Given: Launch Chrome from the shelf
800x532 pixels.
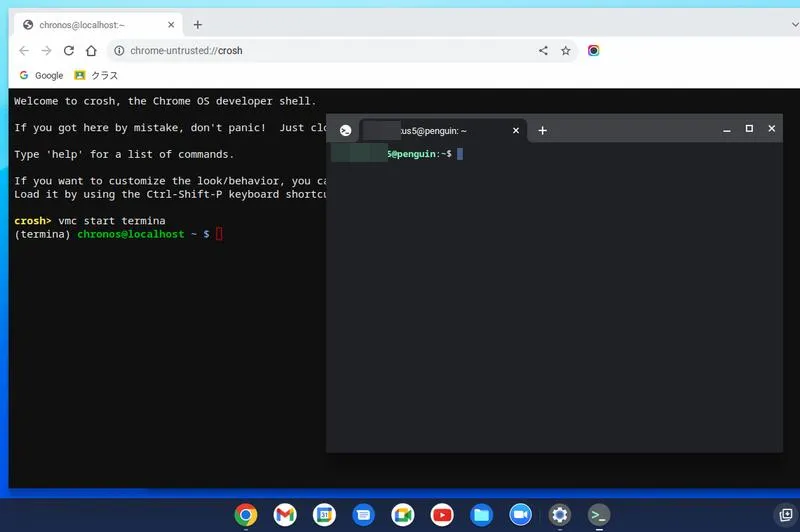Looking at the screenshot, I should click(x=246, y=515).
